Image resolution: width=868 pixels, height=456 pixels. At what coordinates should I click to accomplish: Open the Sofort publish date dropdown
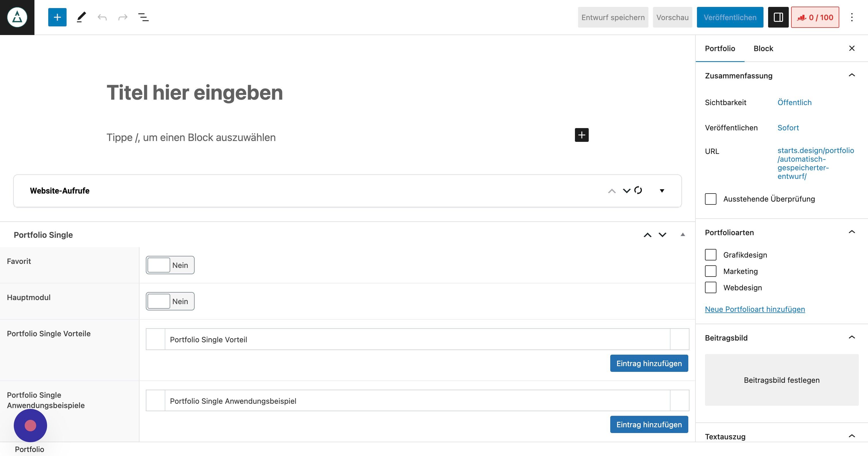(788, 128)
